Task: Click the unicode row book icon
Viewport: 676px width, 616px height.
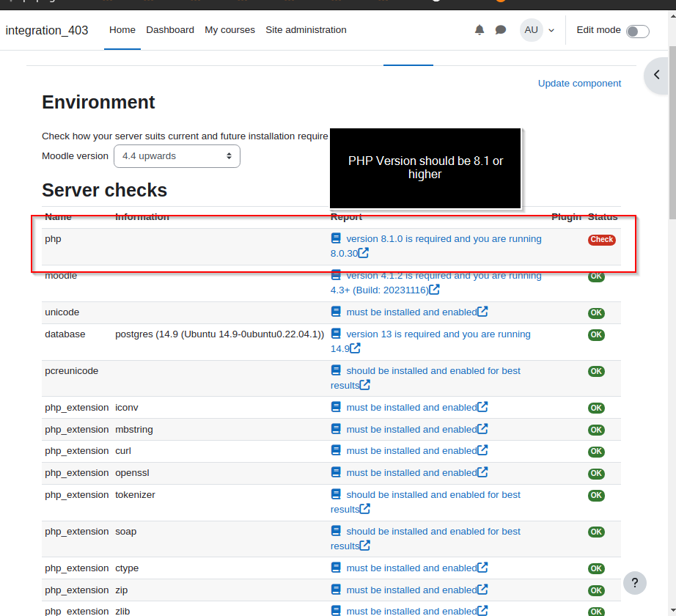Action: [336, 311]
